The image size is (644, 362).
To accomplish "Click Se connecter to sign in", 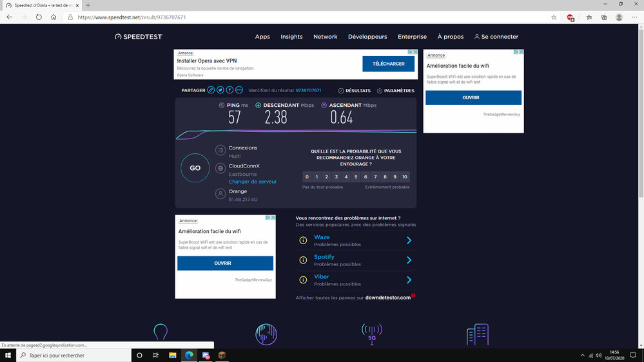I will coord(496,37).
